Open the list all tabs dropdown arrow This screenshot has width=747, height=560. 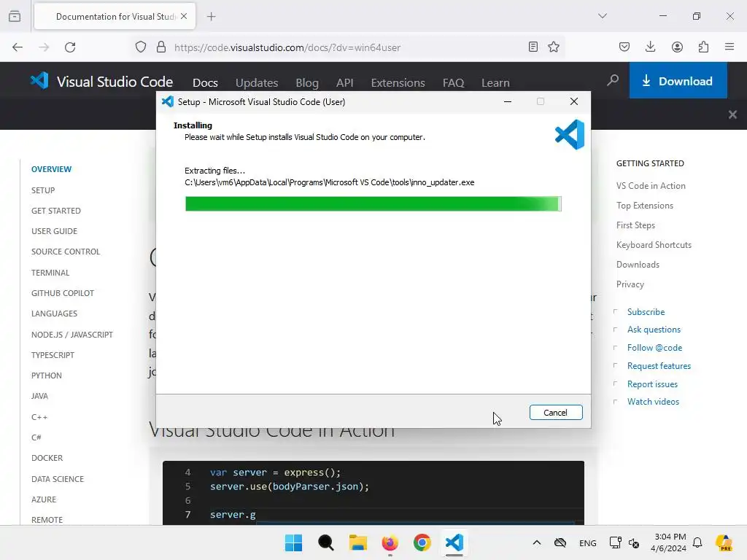click(x=602, y=16)
